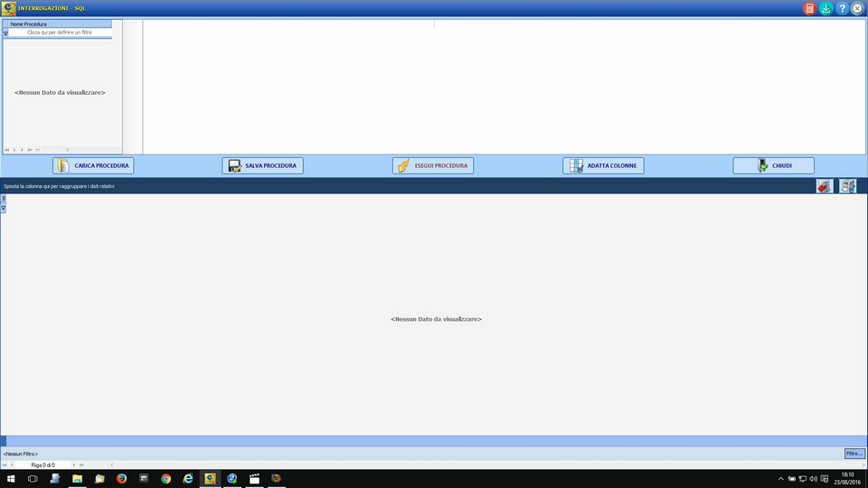
Task: Click the filter funnel icon in results grid
Action: (x=4, y=208)
